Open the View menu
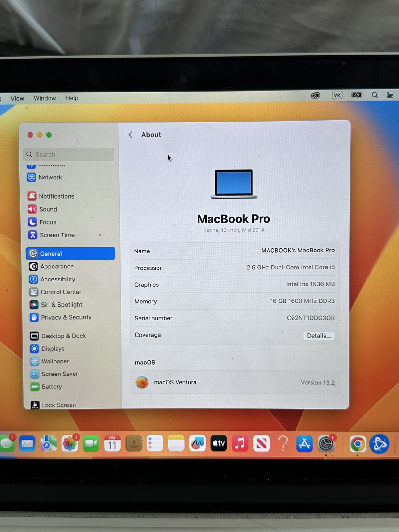The height and width of the screenshot is (532, 399). (x=17, y=98)
